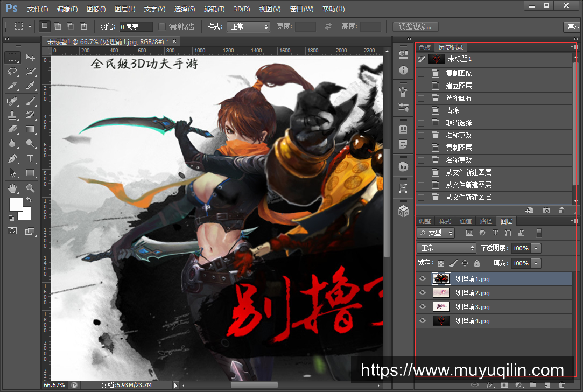This screenshot has height=392, width=583.
Task: Set history brush source at 复制图像
Action: coord(421,74)
